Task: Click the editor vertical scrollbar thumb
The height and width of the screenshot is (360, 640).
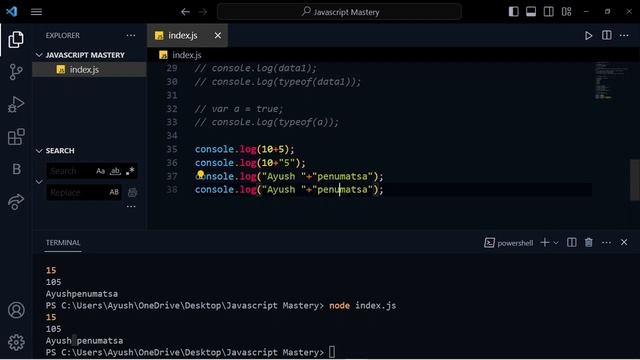Action: coord(635,180)
